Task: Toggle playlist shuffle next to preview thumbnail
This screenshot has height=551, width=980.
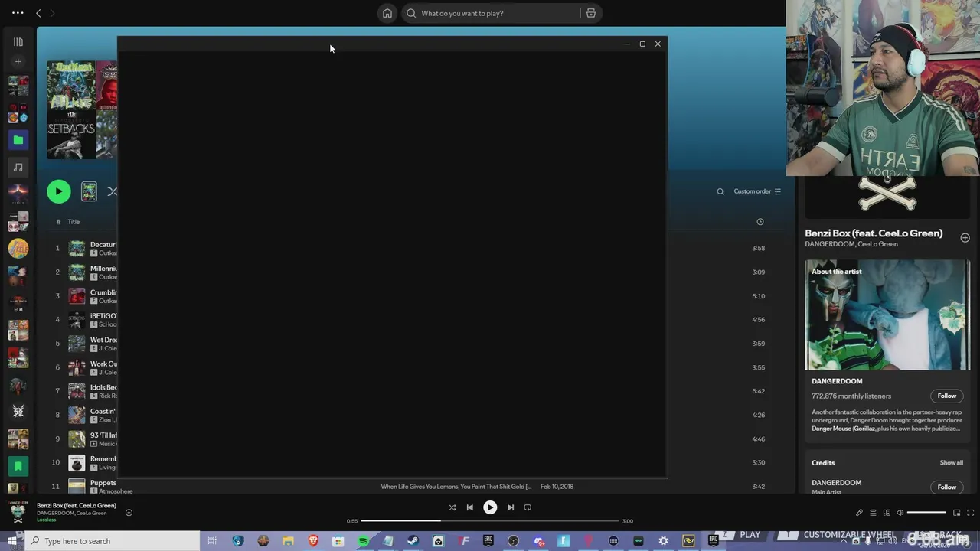Action: pyautogui.click(x=113, y=191)
